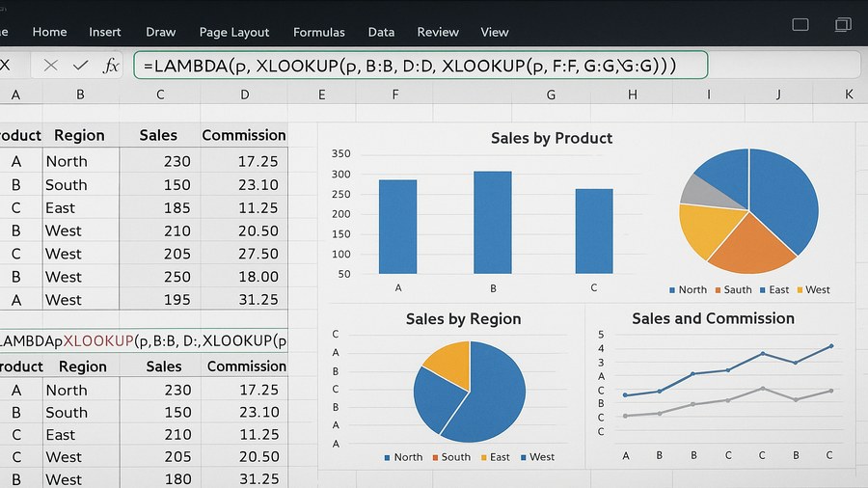868x488 pixels.
Task: Select bar C in Sales by Product
Action: click(x=594, y=231)
